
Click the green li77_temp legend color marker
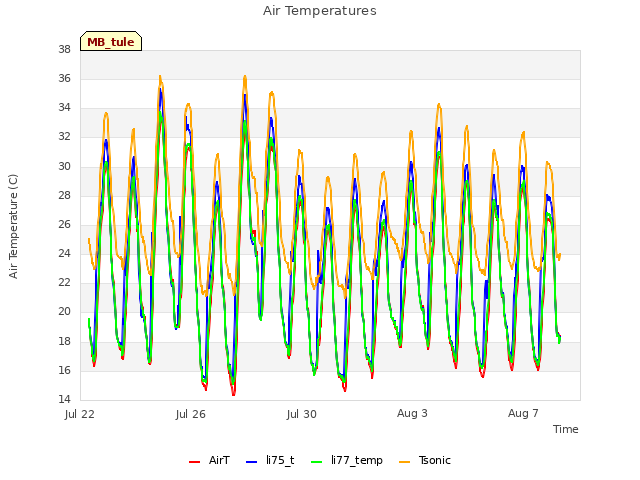tap(317, 461)
